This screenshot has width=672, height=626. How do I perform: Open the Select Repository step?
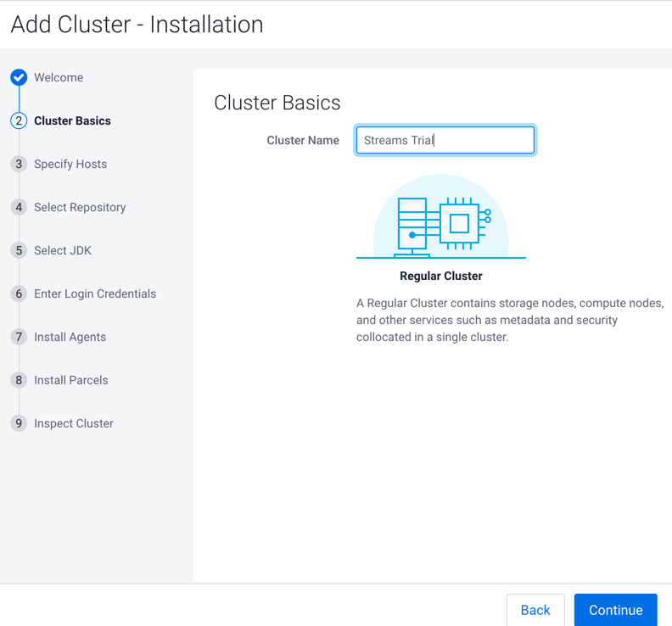pos(80,207)
